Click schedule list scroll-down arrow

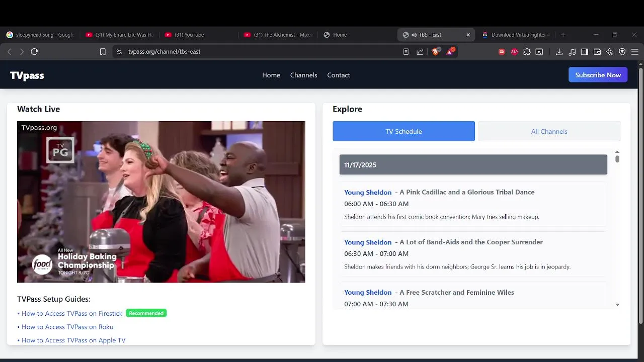click(x=617, y=305)
